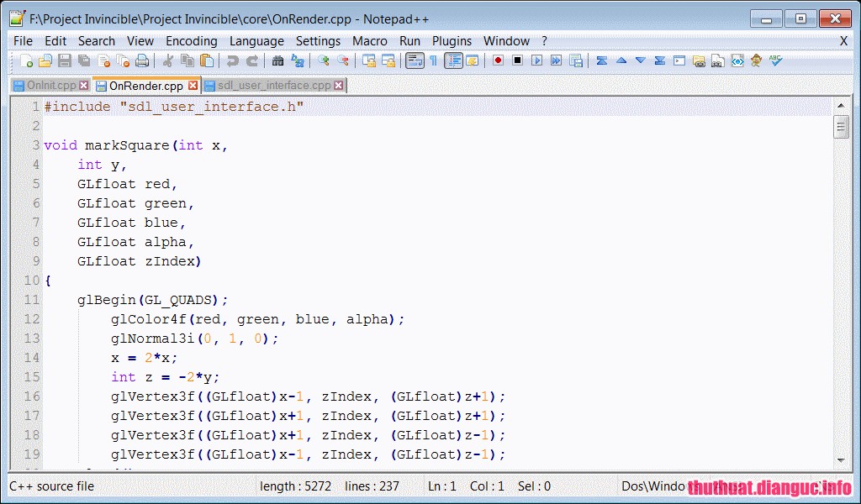Click Synchronize Horizontal Scrolling icon
Image resolution: width=861 pixels, height=504 pixels.
(x=388, y=60)
